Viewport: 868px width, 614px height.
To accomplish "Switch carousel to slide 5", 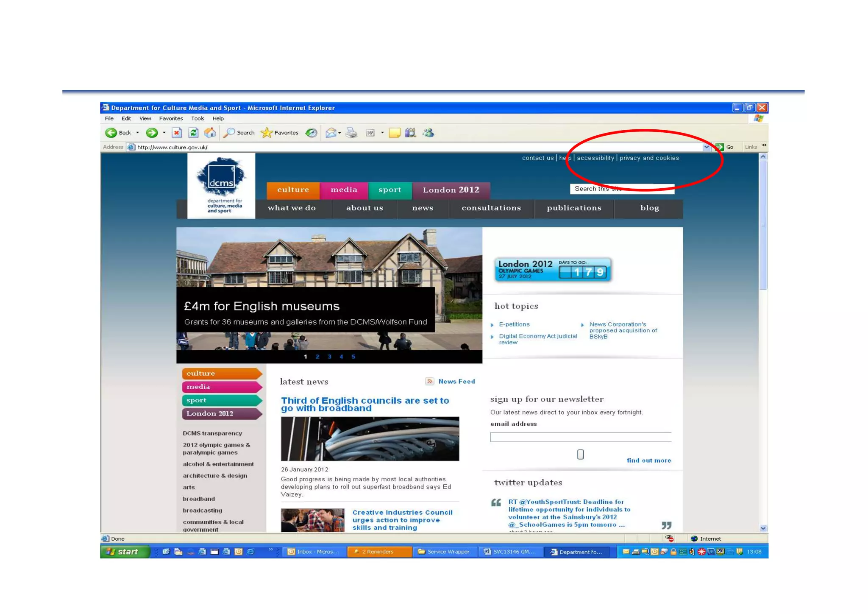I will (353, 357).
